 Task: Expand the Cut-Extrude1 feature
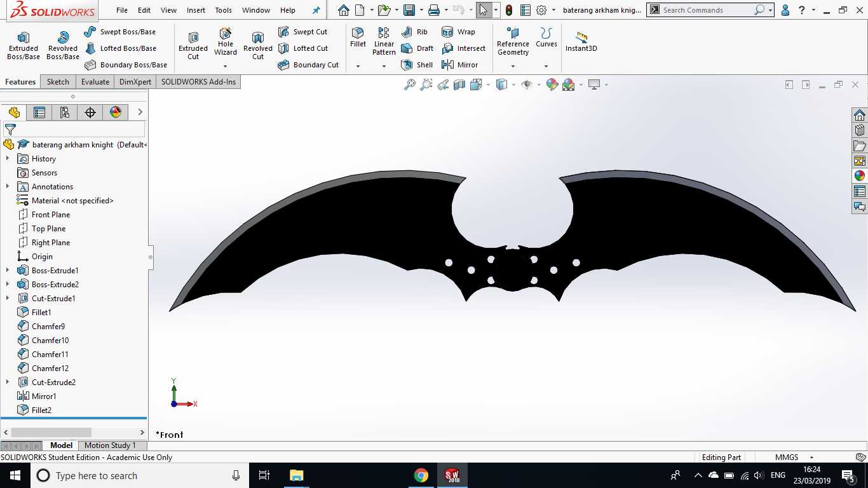pos(8,299)
